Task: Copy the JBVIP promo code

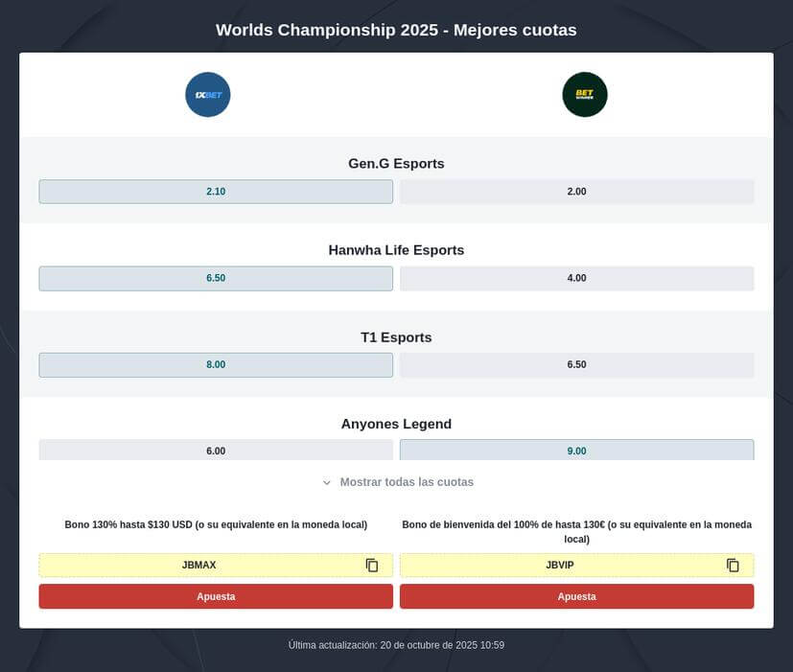Action: click(x=733, y=566)
